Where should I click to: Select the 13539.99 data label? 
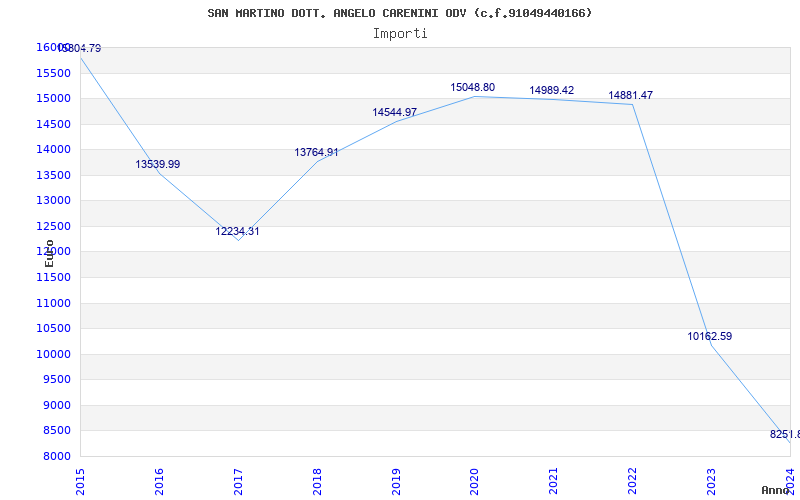[x=158, y=164]
